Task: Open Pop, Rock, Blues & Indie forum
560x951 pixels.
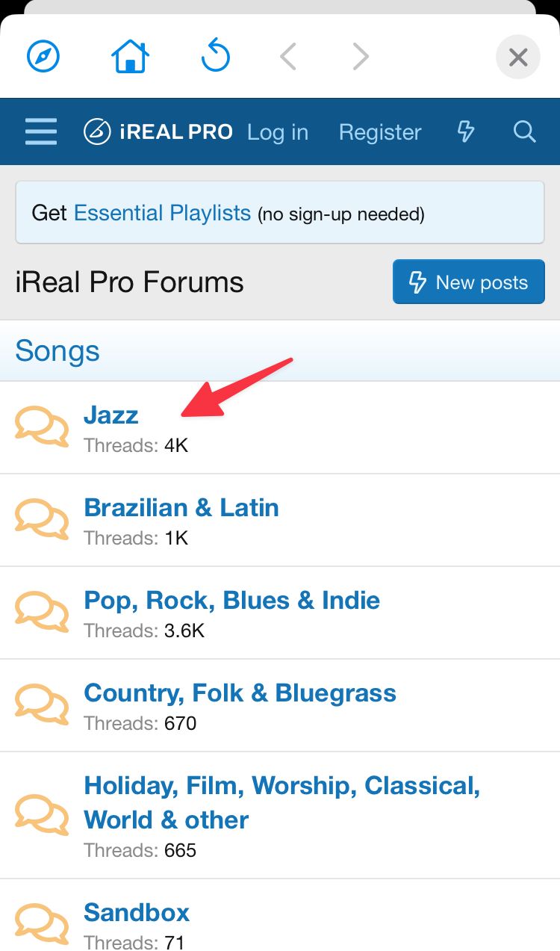Action: tap(231, 601)
